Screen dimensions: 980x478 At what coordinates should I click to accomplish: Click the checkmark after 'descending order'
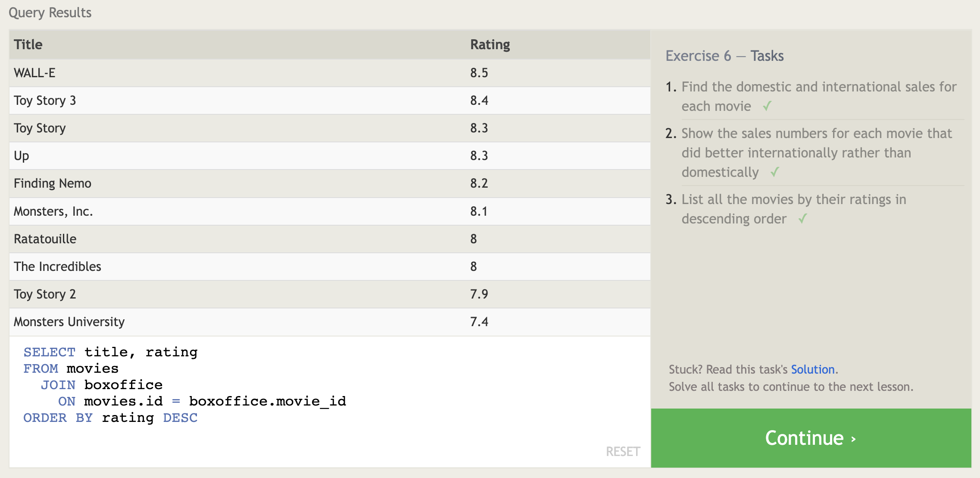pos(802,219)
